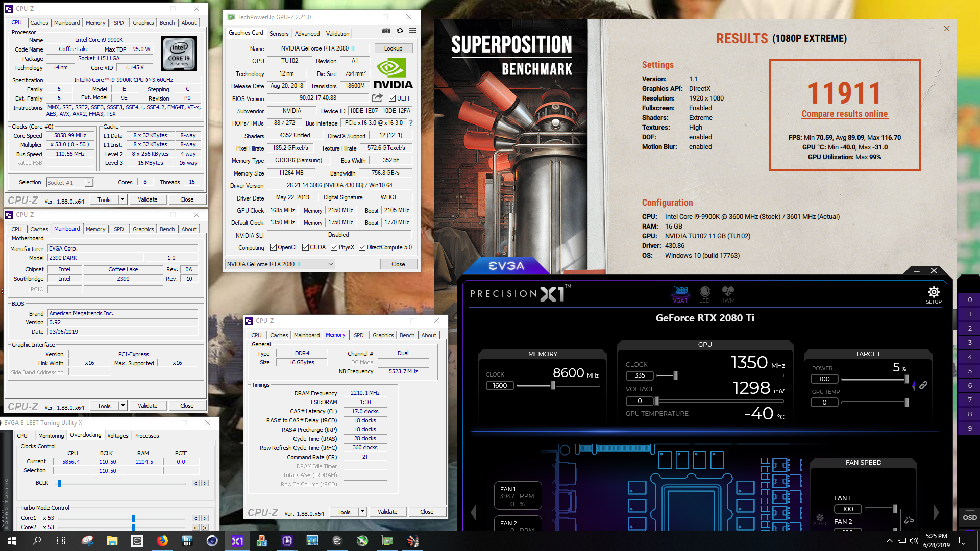Click the fan link icon in Fan Speed
The height and width of the screenshot is (551, 980).
click(909, 520)
